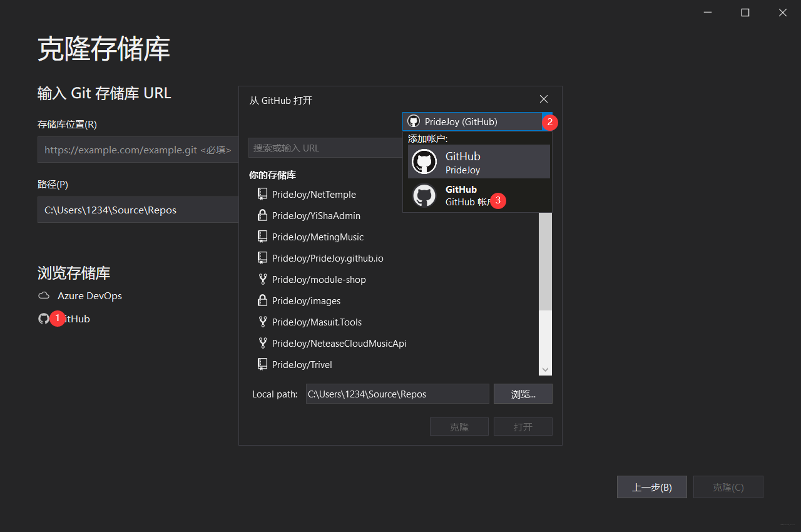Viewport: 801px width, 532px height.
Task: Open the PrideJoy (GitHub) account dropdown
Action: 477,121
